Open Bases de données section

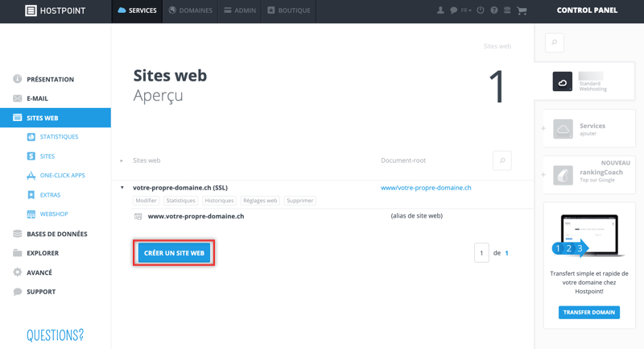(56, 234)
